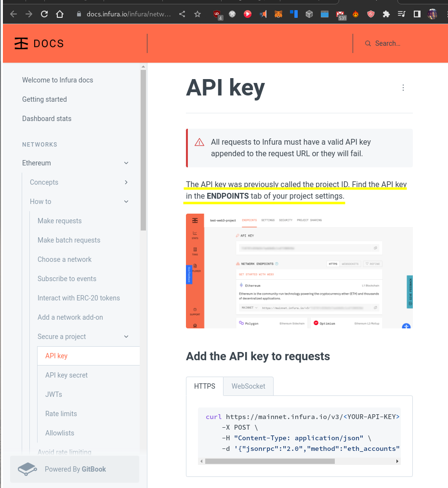Screen dimensions: 448x488
Task: Open the red shield extension icon
Action: click(x=370, y=14)
